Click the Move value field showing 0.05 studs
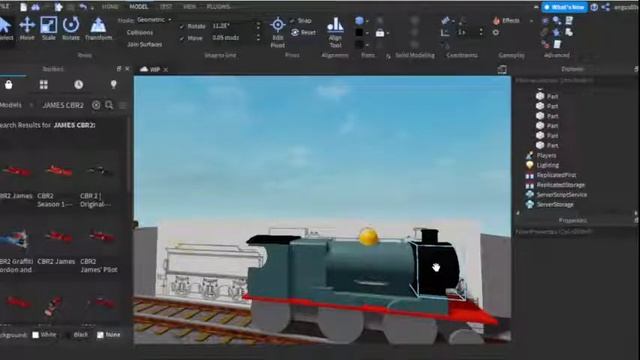Viewport: 640px width, 360px height. [x=233, y=38]
